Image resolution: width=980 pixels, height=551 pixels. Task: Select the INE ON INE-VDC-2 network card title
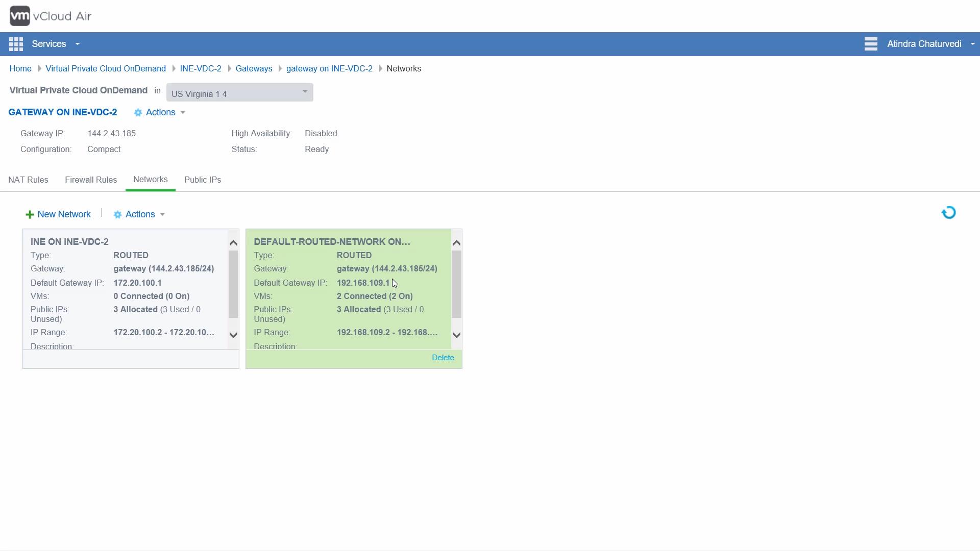coord(69,242)
